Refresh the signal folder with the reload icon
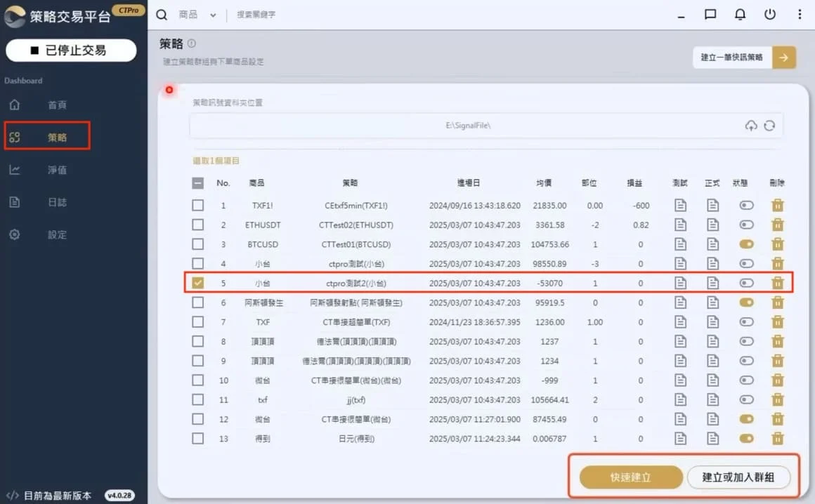The width and height of the screenshot is (815, 504). click(x=769, y=125)
